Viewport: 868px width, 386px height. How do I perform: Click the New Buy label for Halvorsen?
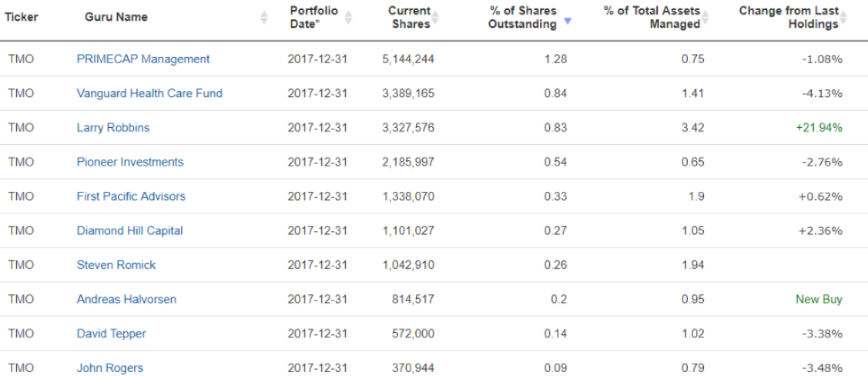(819, 299)
